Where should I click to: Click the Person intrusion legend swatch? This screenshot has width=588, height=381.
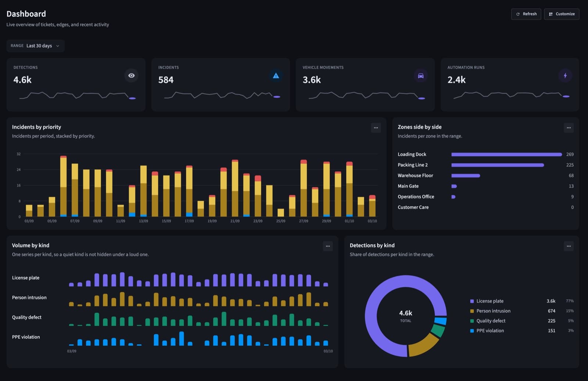[472, 311]
